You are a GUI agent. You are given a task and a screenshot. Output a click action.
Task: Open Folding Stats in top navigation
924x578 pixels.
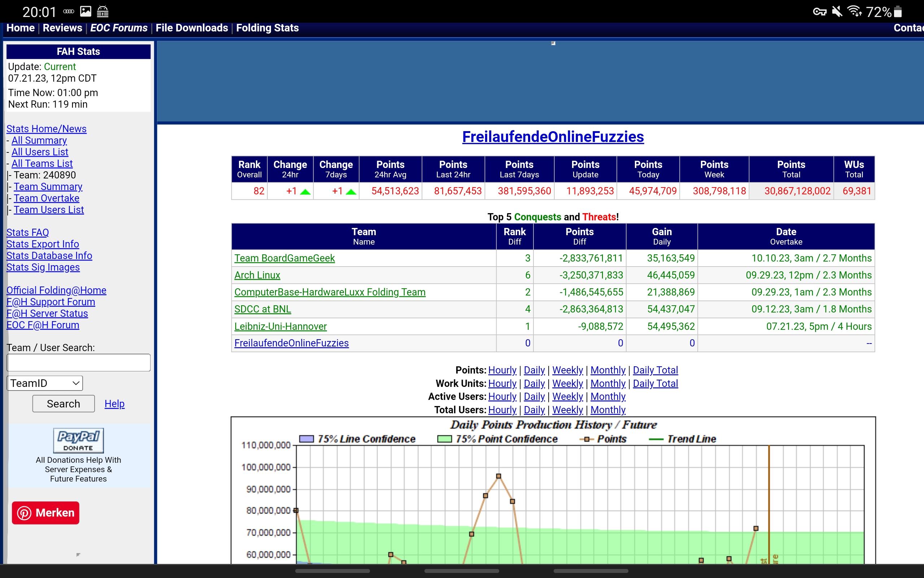tap(267, 28)
